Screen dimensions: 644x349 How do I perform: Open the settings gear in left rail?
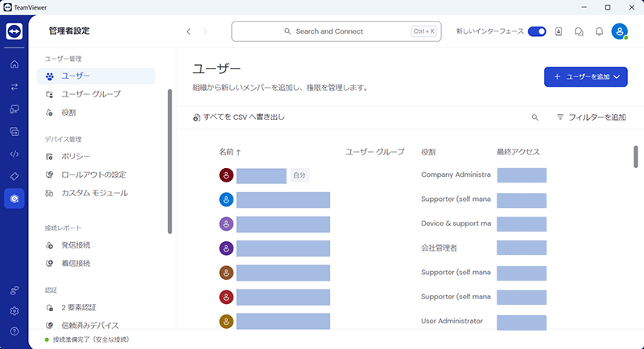pos(14,310)
